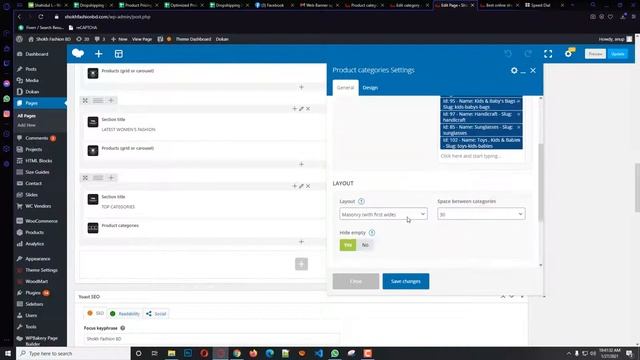Delete the TOP CATEGORIES column
The image size is (640, 360).
(308, 186)
